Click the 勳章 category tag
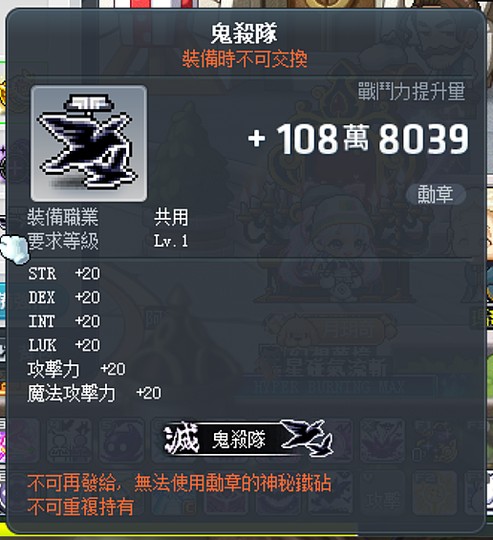 click(436, 194)
